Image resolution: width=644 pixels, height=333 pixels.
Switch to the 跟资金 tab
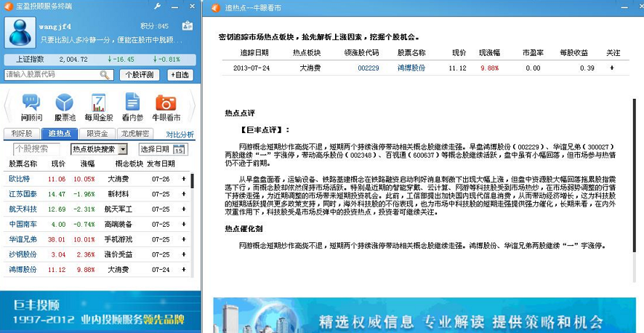tap(97, 134)
